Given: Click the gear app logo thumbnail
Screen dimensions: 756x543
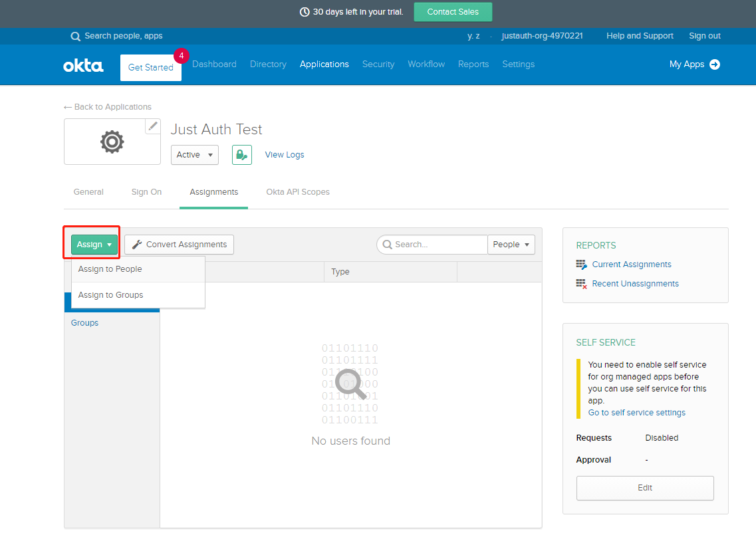Looking at the screenshot, I should coord(112,142).
